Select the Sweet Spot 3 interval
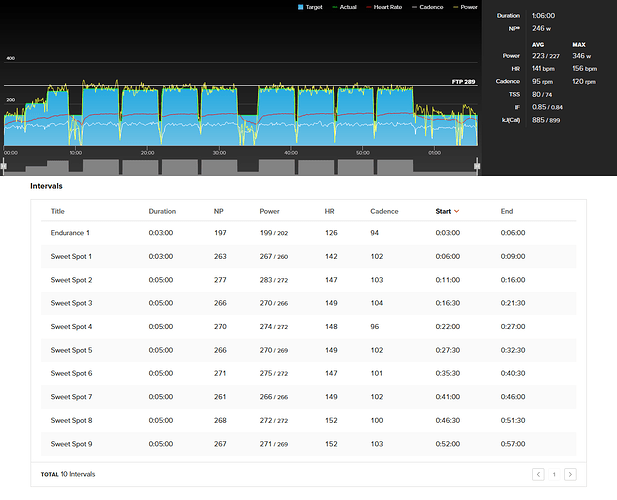Screen dimensions: 617x500 pyautogui.click(x=308, y=303)
